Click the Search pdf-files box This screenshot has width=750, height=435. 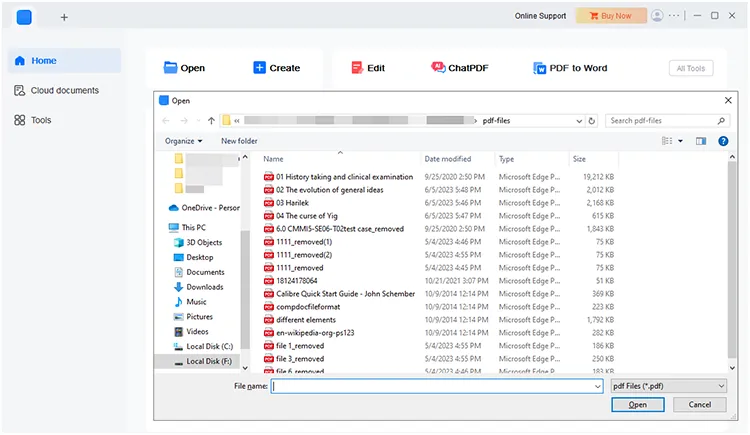[667, 121]
